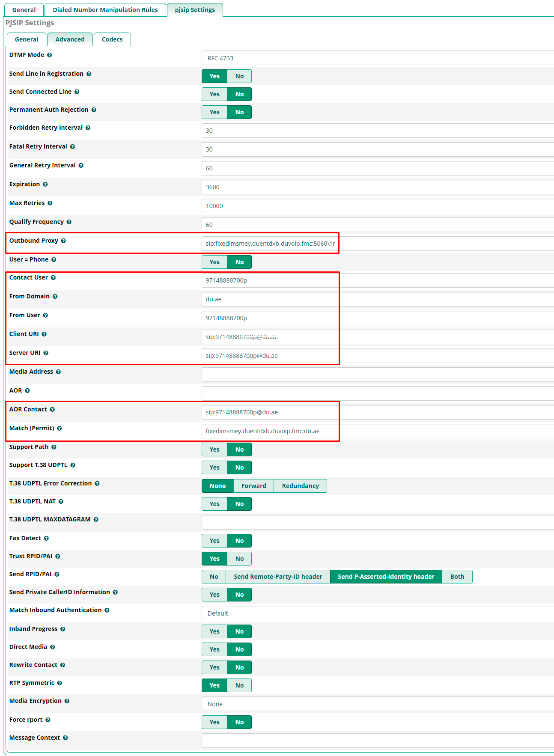The image size is (554, 756).
Task: Open the Media Encryption dropdown
Action: click(377, 704)
